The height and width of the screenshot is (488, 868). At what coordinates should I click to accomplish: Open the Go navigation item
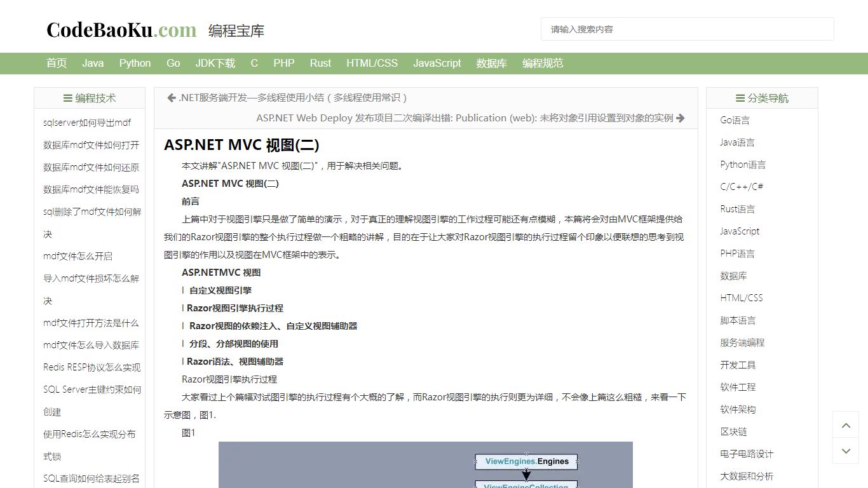[x=173, y=63]
